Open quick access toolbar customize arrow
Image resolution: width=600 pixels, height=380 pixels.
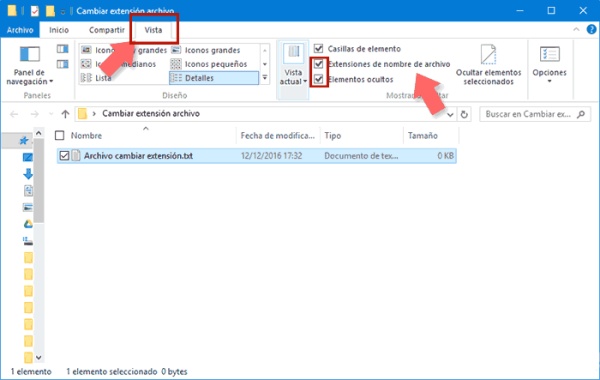pos(63,12)
